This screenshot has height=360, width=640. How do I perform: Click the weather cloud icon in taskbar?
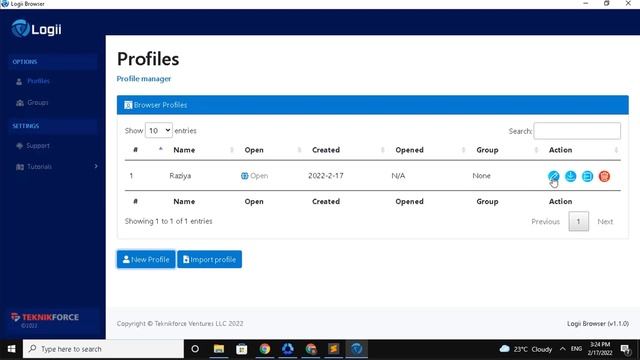504,349
